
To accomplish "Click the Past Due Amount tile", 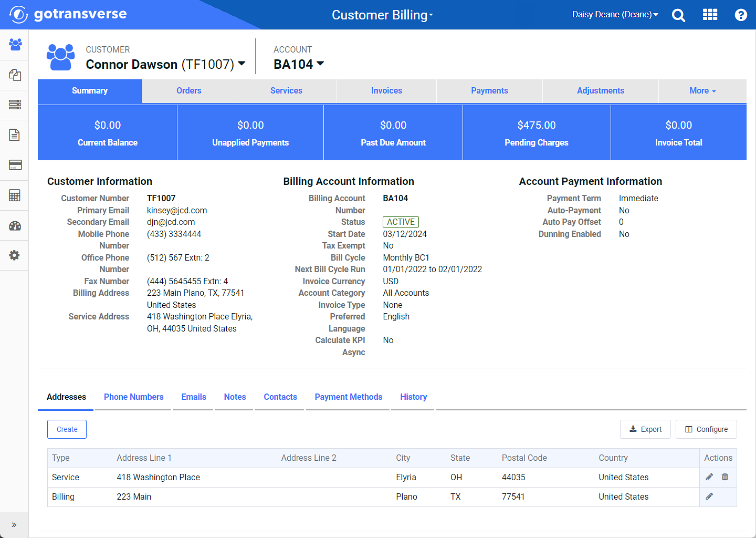I will click(393, 133).
